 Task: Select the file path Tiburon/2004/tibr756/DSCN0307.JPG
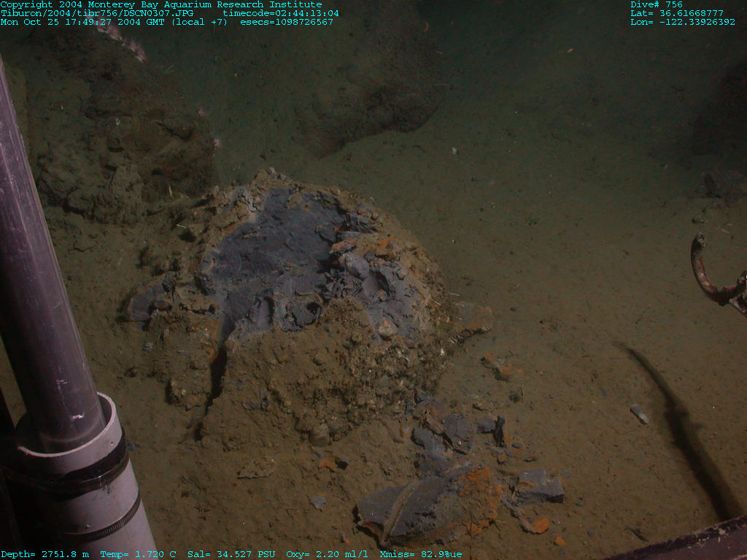pyautogui.click(x=97, y=13)
